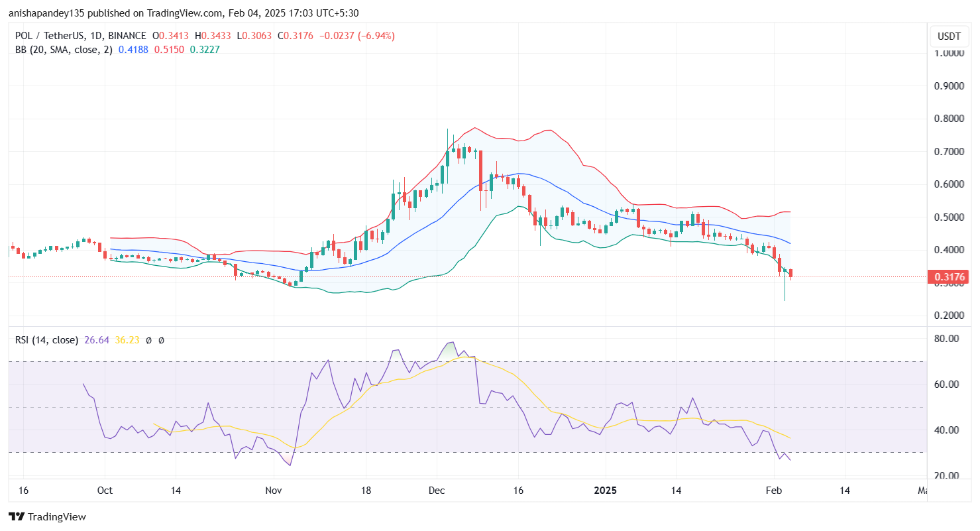Viewport: 980px width, 531px height.
Task: Open the USDT currency selector
Action: pos(948,36)
